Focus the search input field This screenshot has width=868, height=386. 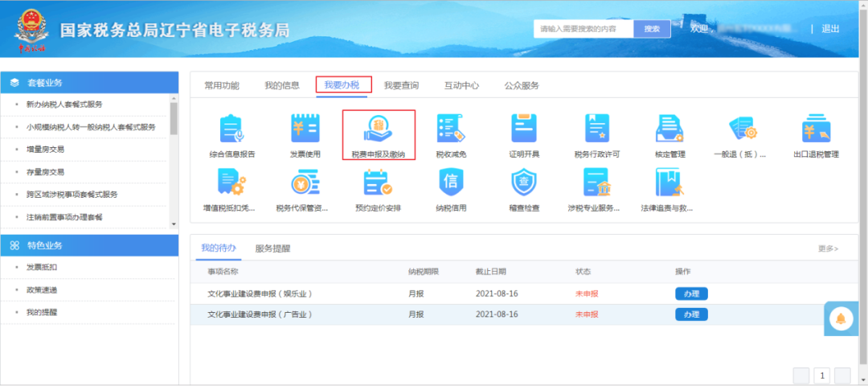584,29
